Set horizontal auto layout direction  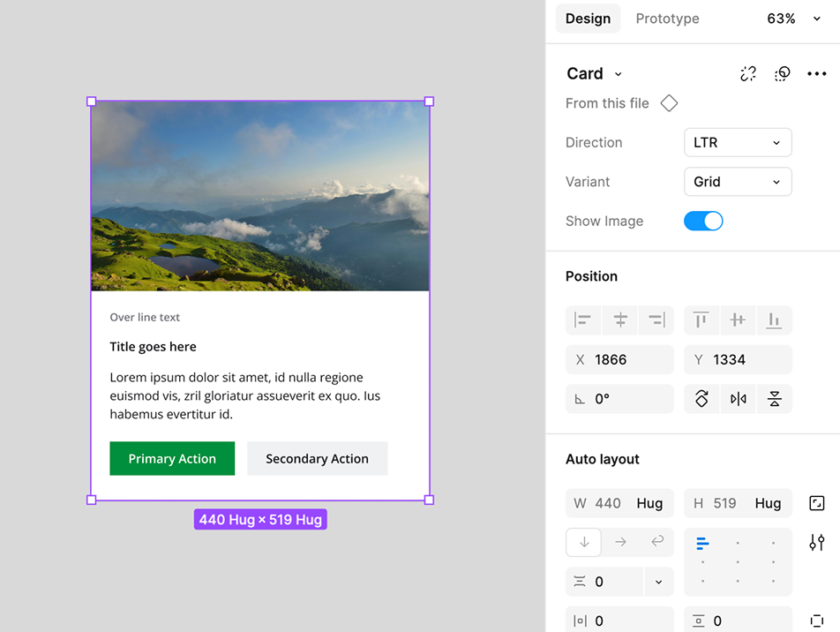click(x=620, y=542)
